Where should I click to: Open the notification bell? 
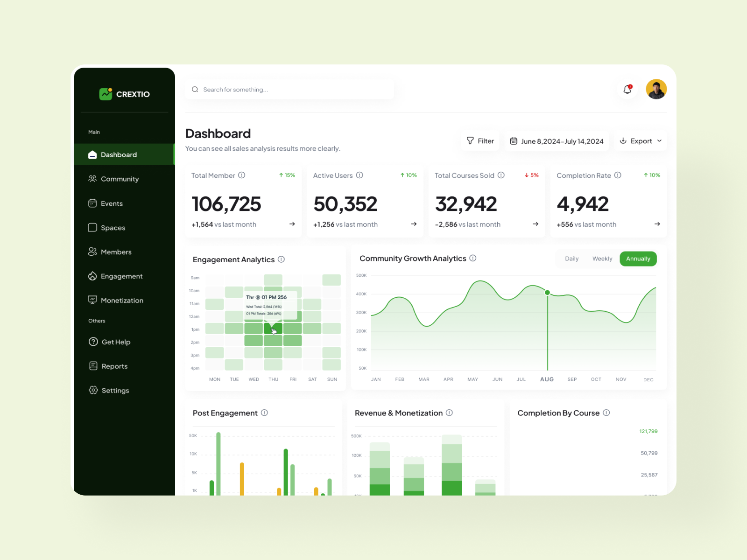pyautogui.click(x=627, y=89)
